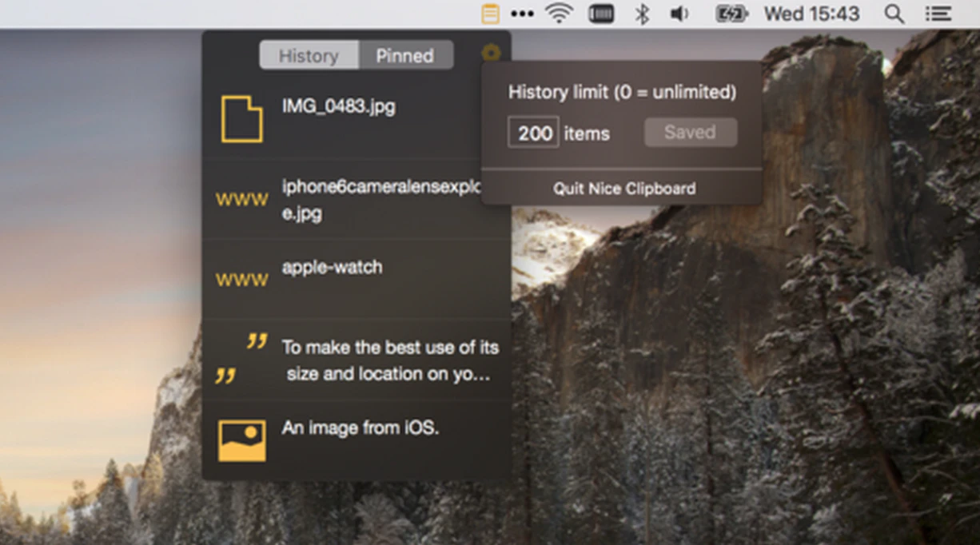This screenshot has width=980, height=545.
Task: Select the IMG_0483.jpg clipboard entry
Action: click(357, 119)
